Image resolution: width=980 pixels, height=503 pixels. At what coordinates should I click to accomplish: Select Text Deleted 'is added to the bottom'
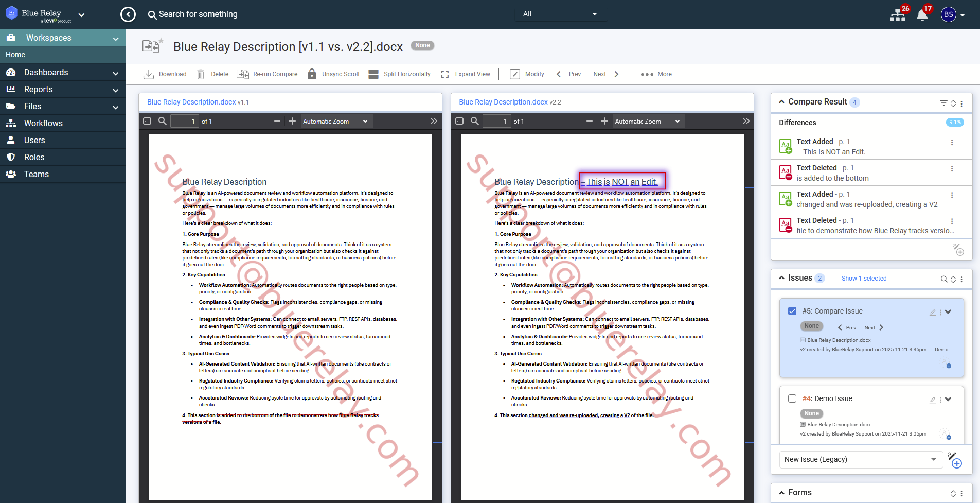pyautogui.click(x=871, y=173)
